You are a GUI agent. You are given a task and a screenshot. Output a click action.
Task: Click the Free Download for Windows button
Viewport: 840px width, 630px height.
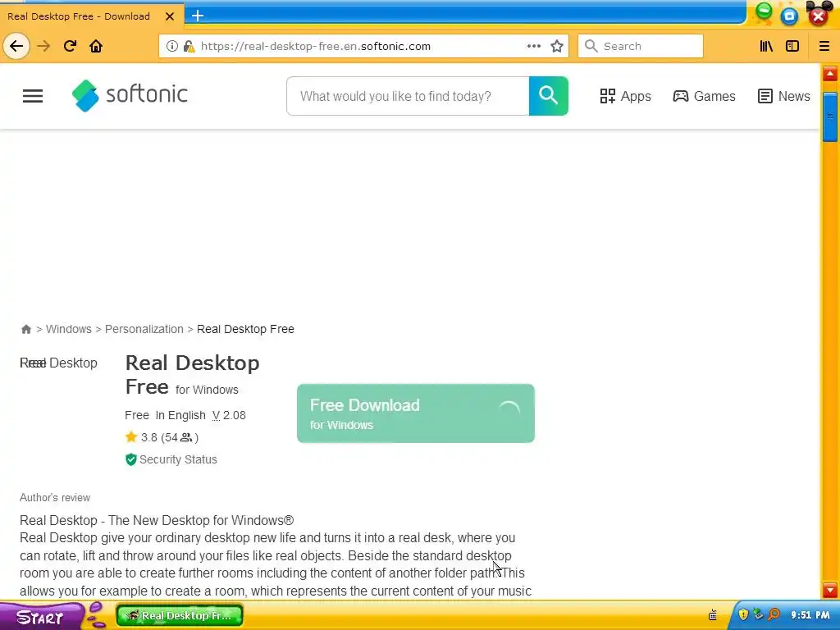(x=416, y=413)
